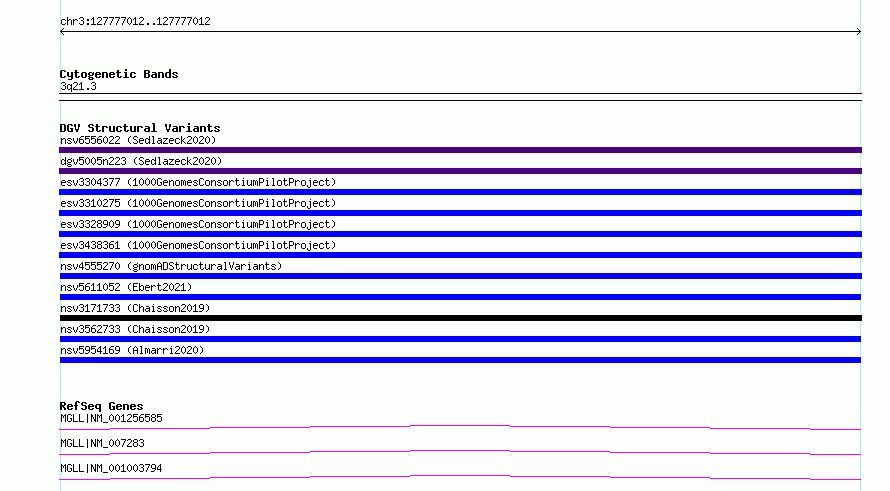890x491 pixels.
Task: Open nsv5954169 (Almarri2020) variant label
Action: pyautogui.click(x=132, y=350)
